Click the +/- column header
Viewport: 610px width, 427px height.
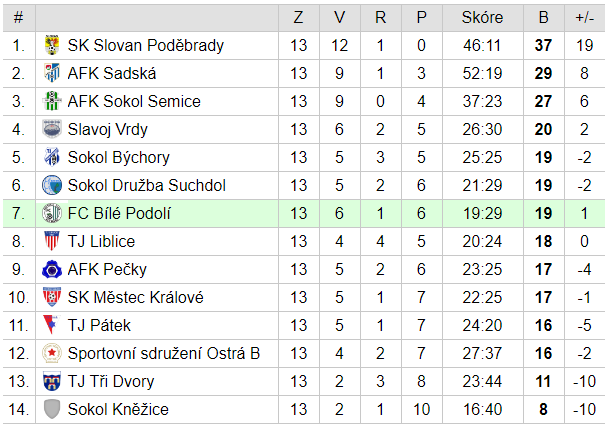[x=584, y=17]
